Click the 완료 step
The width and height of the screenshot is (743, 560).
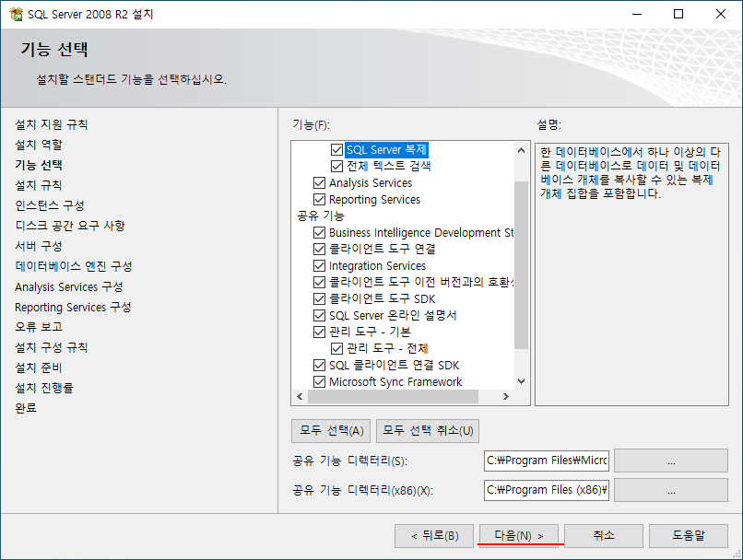coord(26,408)
